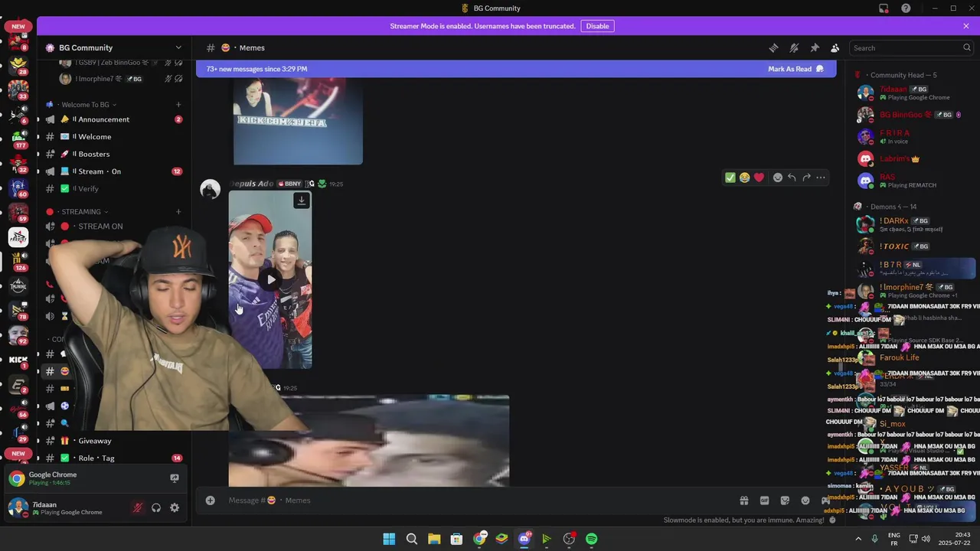This screenshot has width=980, height=551.
Task: Open the emoji picker in message bar
Action: pos(805,500)
